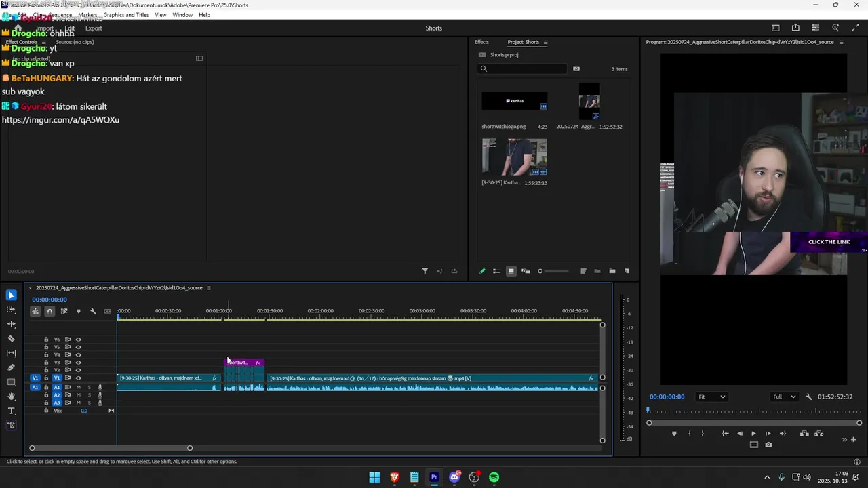Open the Fit zoom level dropdown
Viewport: 868px width, 488px height.
click(x=711, y=396)
